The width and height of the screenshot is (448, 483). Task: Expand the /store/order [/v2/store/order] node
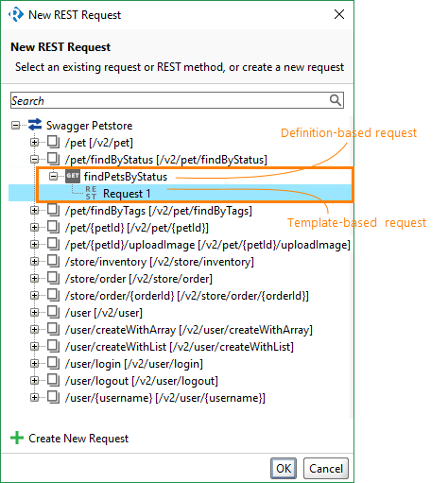coord(34,279)
